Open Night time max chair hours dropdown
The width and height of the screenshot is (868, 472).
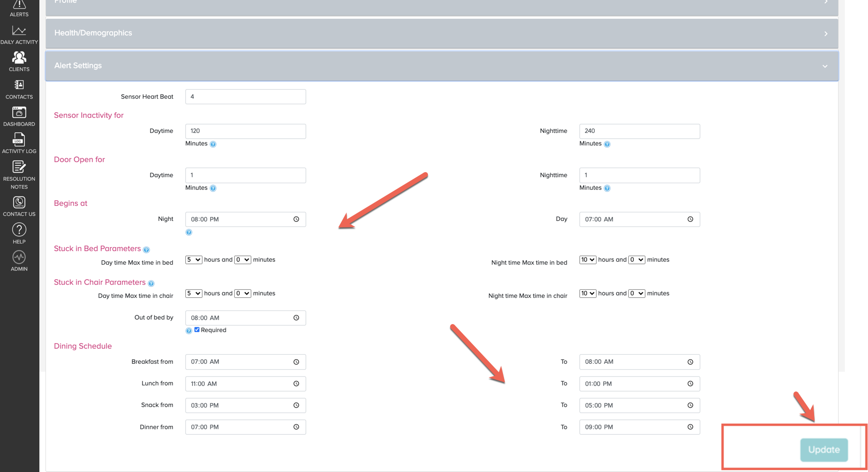587,293
